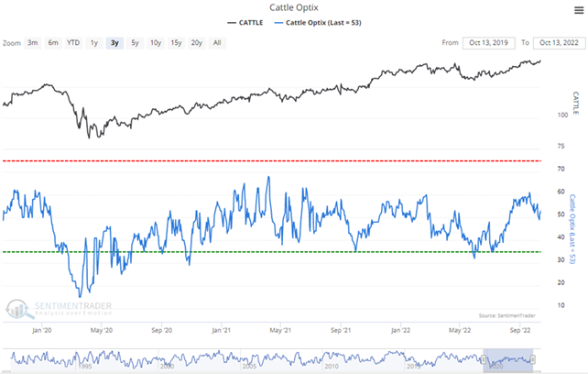
Task: Show All data range
Action: click(217, 43)
